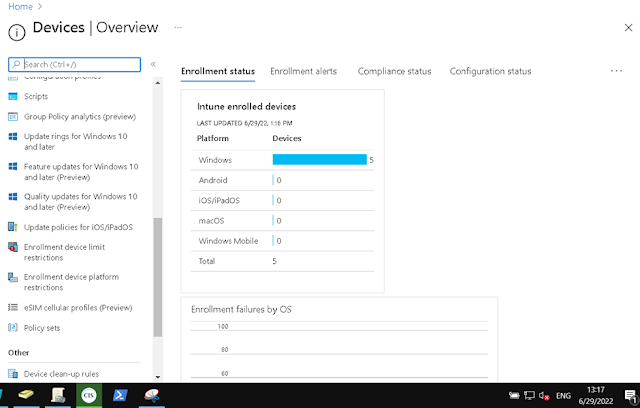Click the Scripts icon in sidebar
Viewport: 640px width, 408px height.
[x=13, y=96]
